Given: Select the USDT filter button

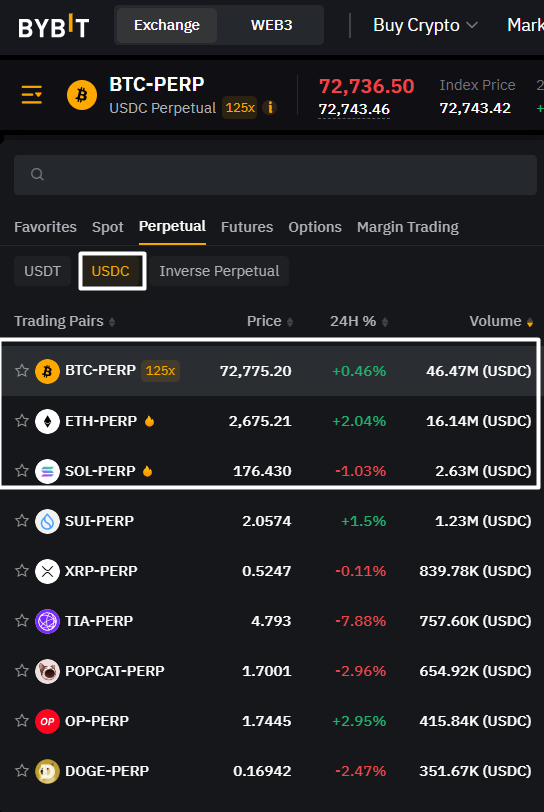Looking at the screenshot, I should coord(42,271).
